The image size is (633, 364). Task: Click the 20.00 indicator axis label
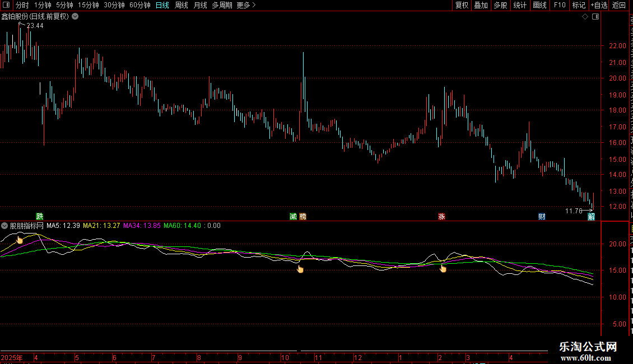click(617, 244)
